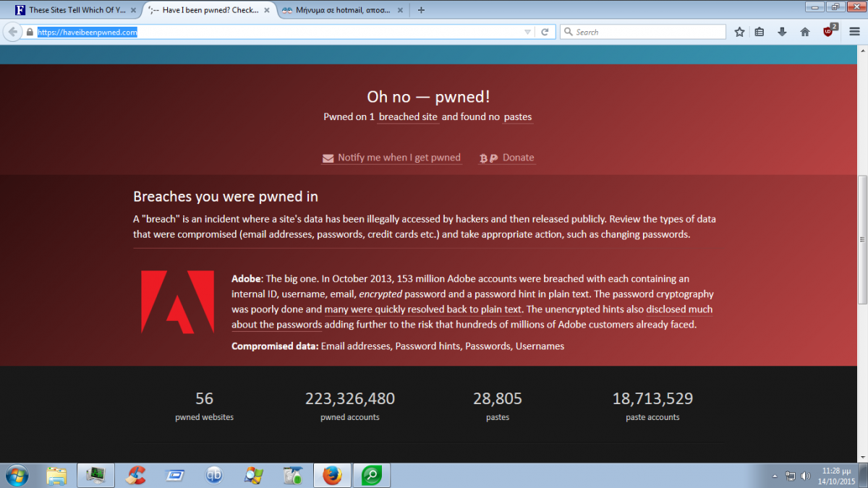Click the magnifier icon in Search box
Viewport: 868px width, 488px height.
[x=569, y=32]
